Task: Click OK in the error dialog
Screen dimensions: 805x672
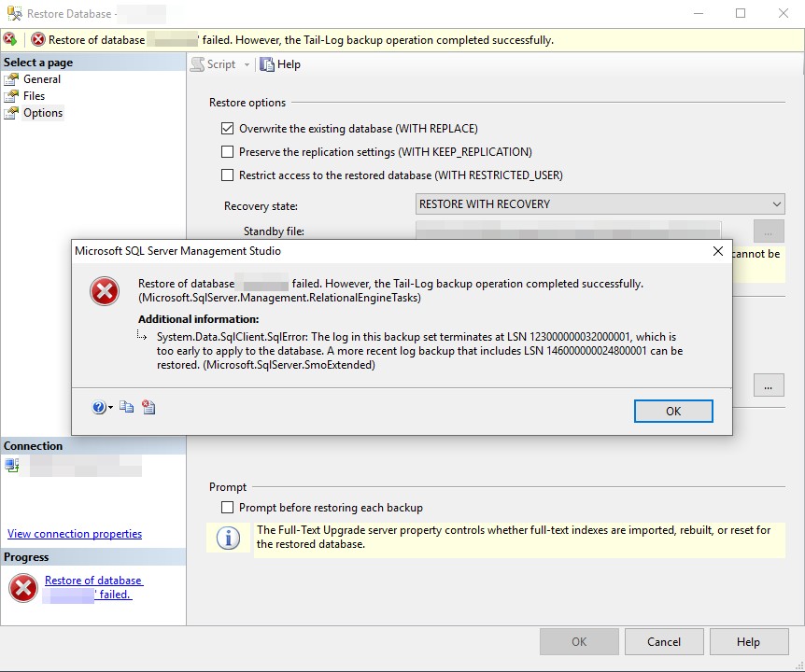Action: click(x=673, y=412)
